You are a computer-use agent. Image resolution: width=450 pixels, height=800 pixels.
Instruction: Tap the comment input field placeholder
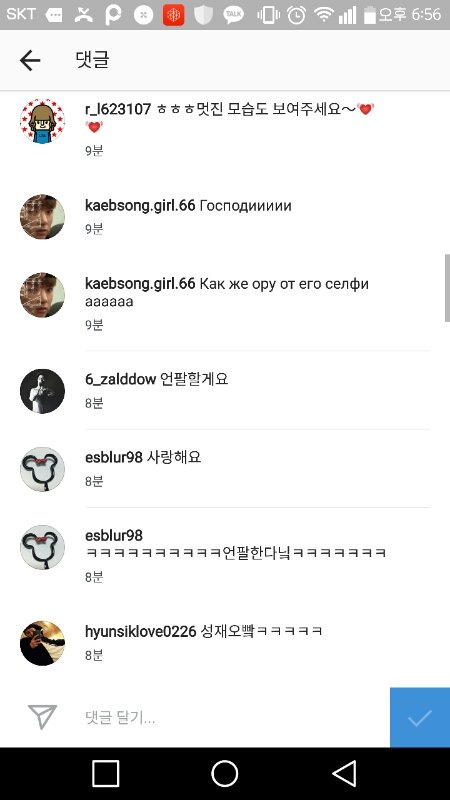click(120, 718)
